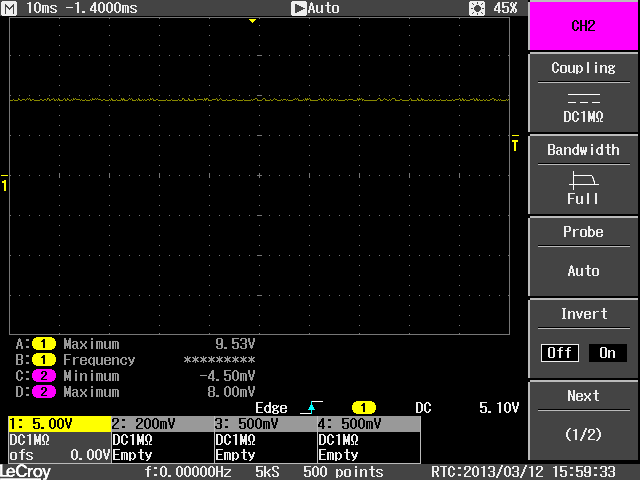This screenshot has height=480, width=640.
Task: Click the trigger level 5.10V value
Action: (499, 408)
